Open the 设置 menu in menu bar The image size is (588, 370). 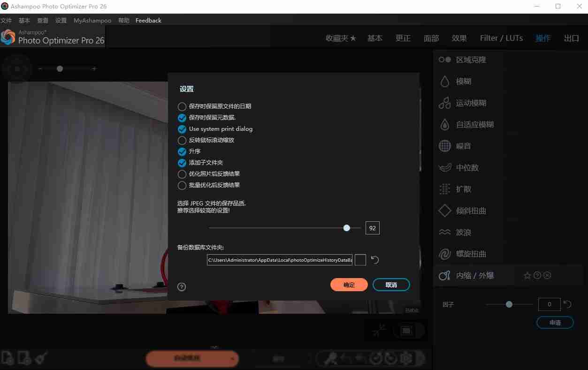[x=61, y=21]
